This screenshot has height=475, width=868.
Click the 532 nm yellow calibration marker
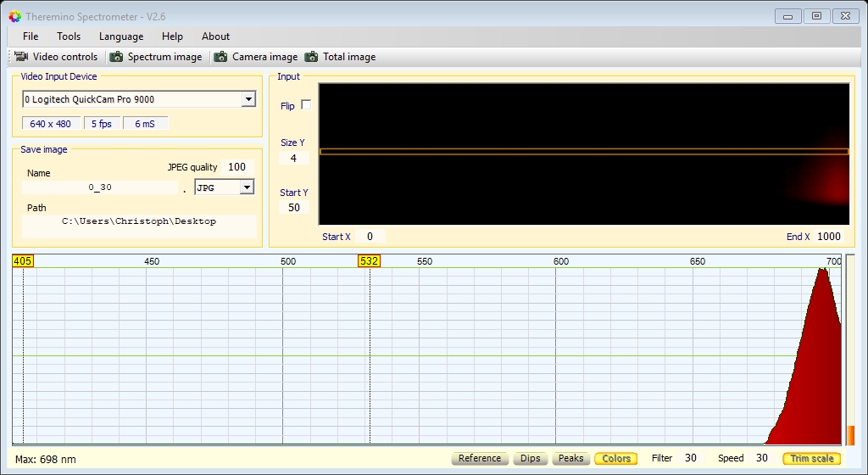[370, 260]
